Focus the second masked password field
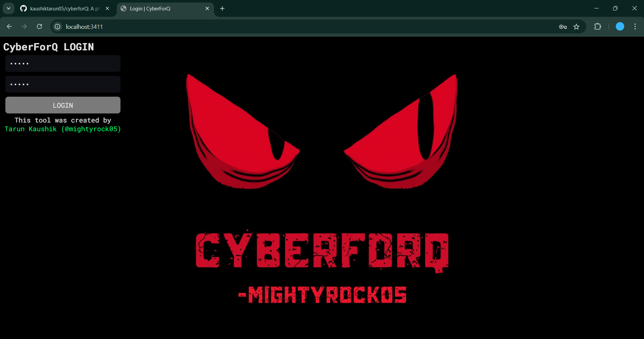 pyautogui.click(x=63, y=84)
